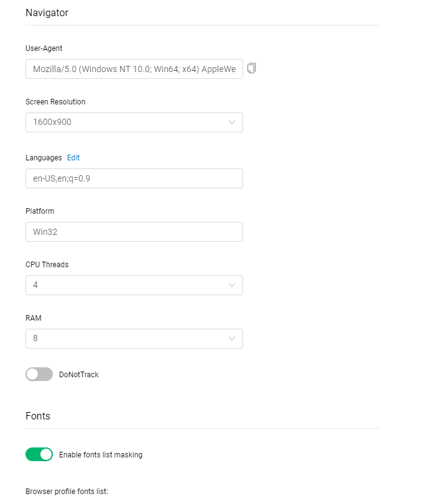
Task: Toggle the DoNotTrack switch
Action: click(39, 374)
